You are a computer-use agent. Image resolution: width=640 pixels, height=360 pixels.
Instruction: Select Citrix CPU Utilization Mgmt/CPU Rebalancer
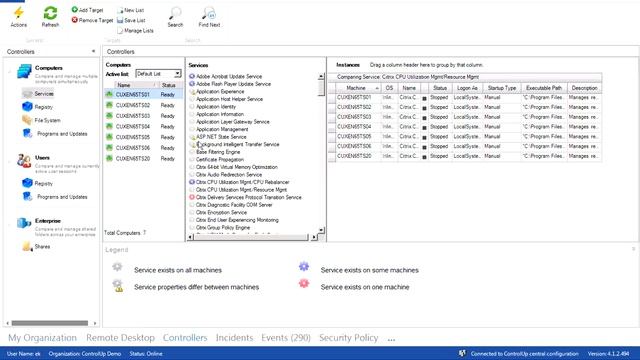coord(239,182)
